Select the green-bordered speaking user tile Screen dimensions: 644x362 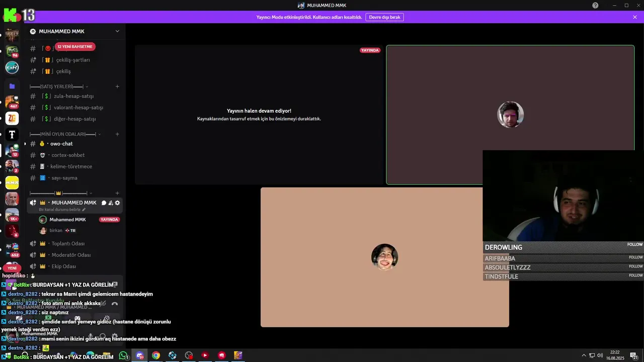pos(510,115)
